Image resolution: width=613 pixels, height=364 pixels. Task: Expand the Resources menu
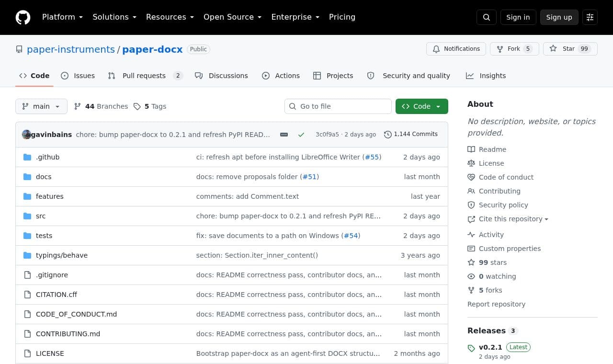[170, 17]
